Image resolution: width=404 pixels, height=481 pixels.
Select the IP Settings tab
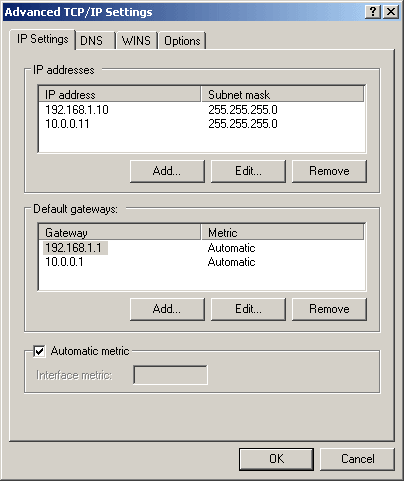point(43,39)
